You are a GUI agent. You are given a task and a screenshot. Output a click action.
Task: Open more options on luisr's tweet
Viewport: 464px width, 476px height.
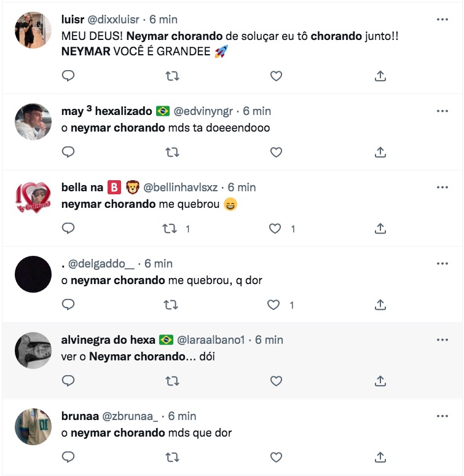pos(442,20)
